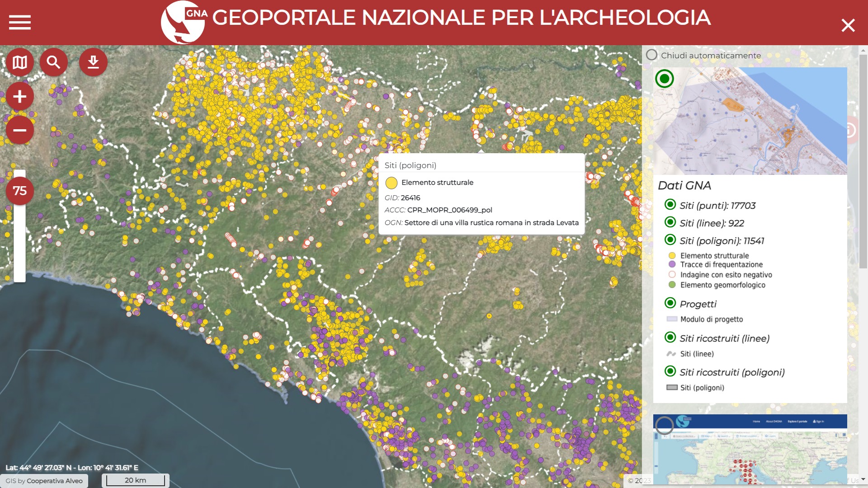Click the Cooperativa Alveo link
Screen dimensions: 868x488
pyautogui.click(x=53, y=481)
